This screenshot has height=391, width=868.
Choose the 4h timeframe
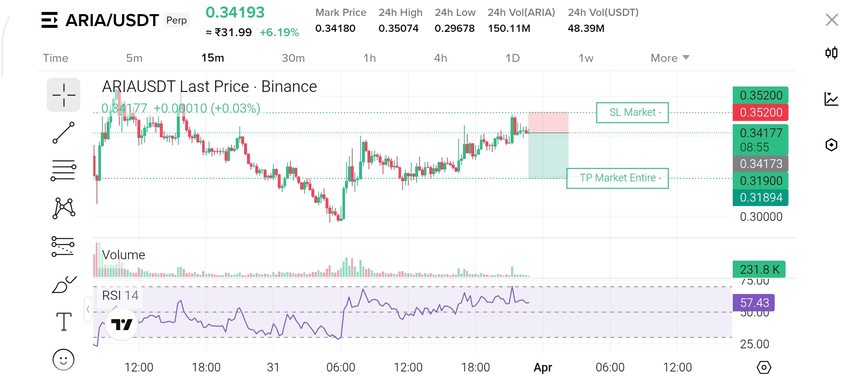click(x=441, y=58)
